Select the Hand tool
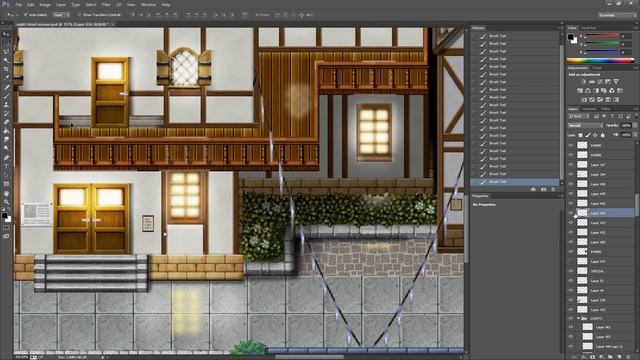Viewport: 640px width, 360px height. pyautogui.click(x=6, y=193)
